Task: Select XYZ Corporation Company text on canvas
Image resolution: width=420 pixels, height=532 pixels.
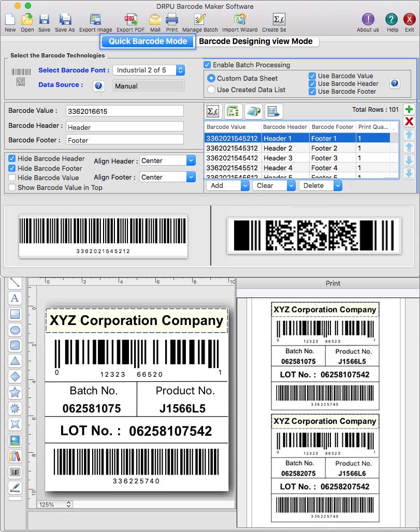Action: click(137, 320)
